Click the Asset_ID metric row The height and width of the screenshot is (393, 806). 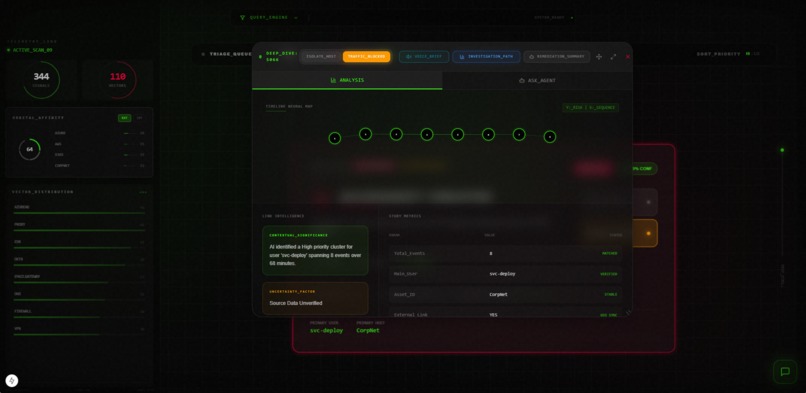pyautogui.click(x=505, y=294)
